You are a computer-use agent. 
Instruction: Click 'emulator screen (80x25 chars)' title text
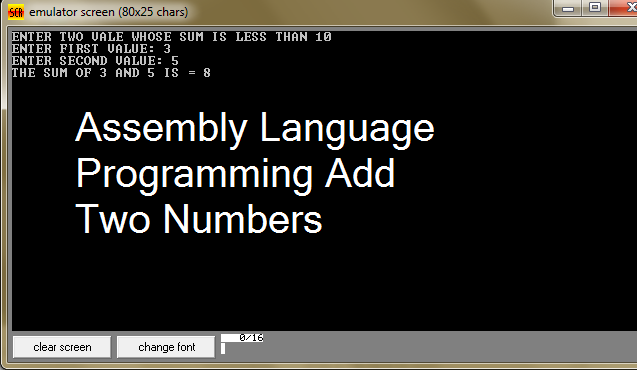pos(109,12)
